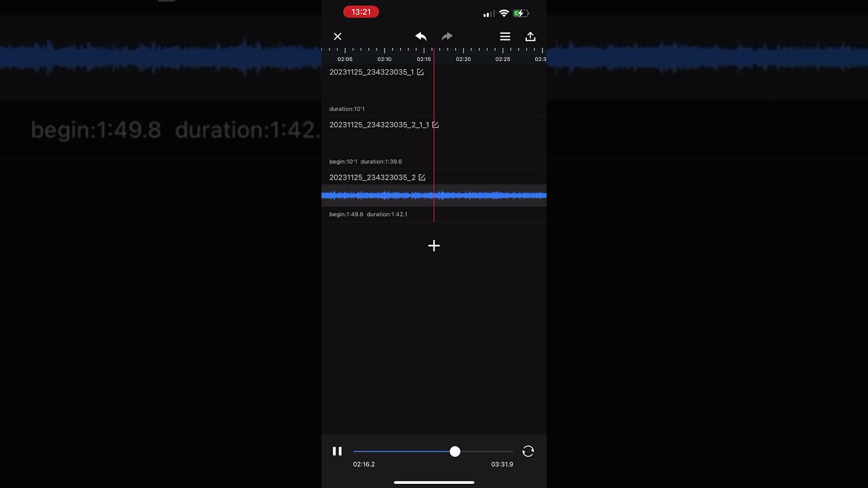Viewport: 868px width, 488px height.
Task: Tap the 02:10 mark on ruler
Action: coord(384,59)
